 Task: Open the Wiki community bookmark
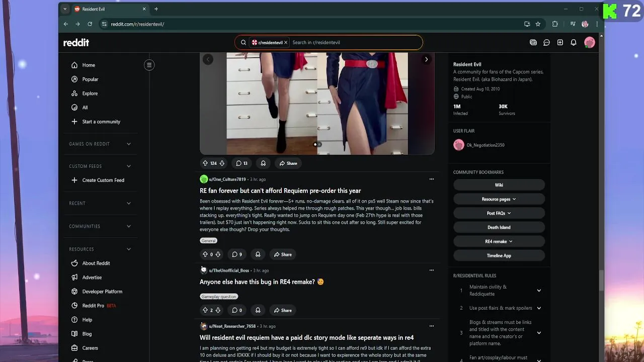499,185
